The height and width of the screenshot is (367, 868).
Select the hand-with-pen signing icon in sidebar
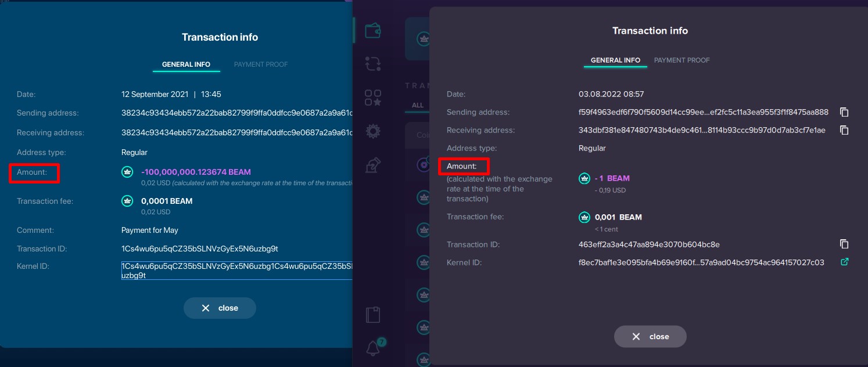click(x=373, y=165)
